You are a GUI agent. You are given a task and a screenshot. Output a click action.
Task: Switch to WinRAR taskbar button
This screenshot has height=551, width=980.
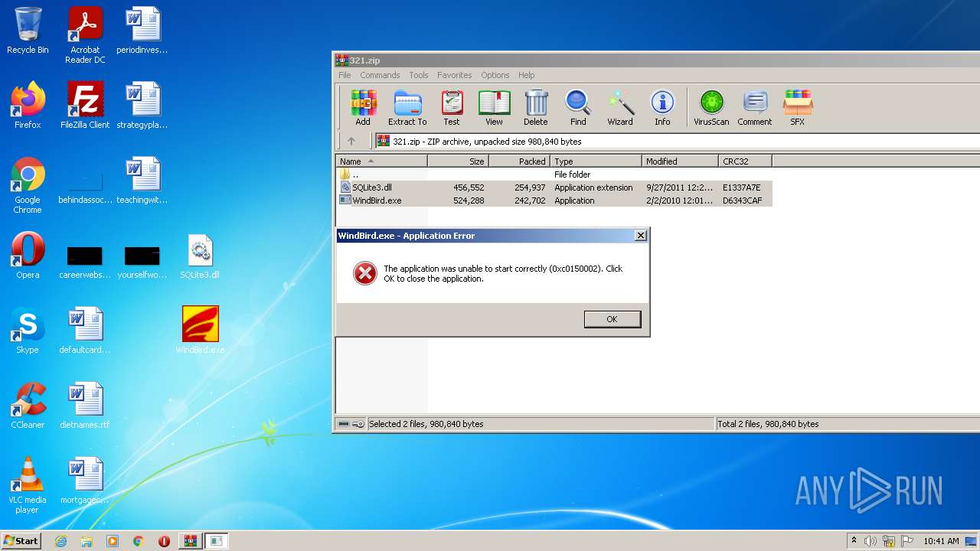(190, 541)
